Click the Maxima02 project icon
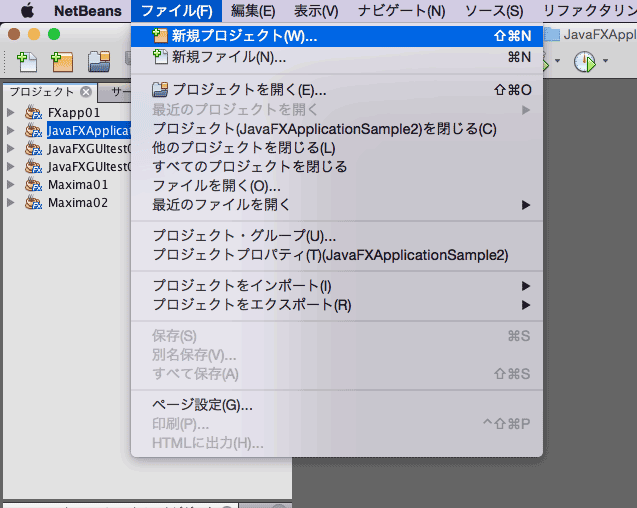637x508 pixels. pos(33,202)
